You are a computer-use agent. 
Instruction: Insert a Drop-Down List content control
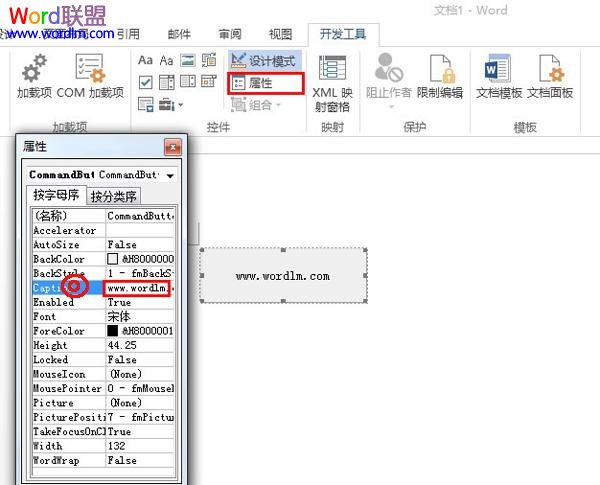click(x=188, y=82)
